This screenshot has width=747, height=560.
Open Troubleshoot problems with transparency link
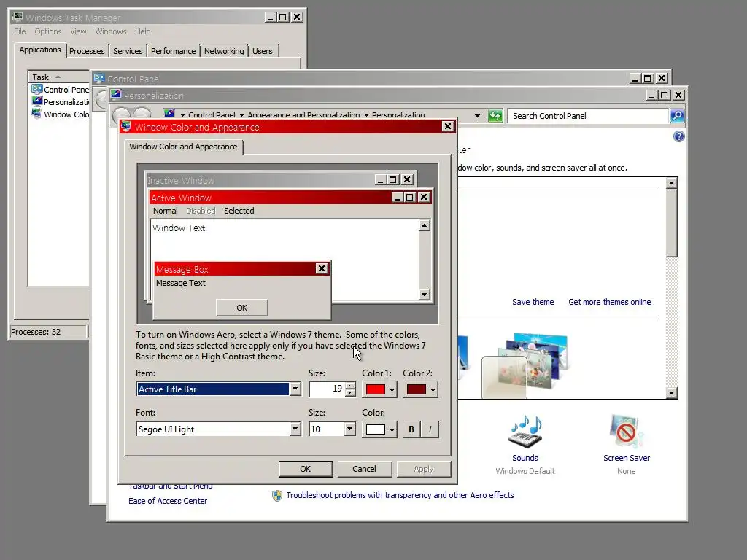(400, 495)
